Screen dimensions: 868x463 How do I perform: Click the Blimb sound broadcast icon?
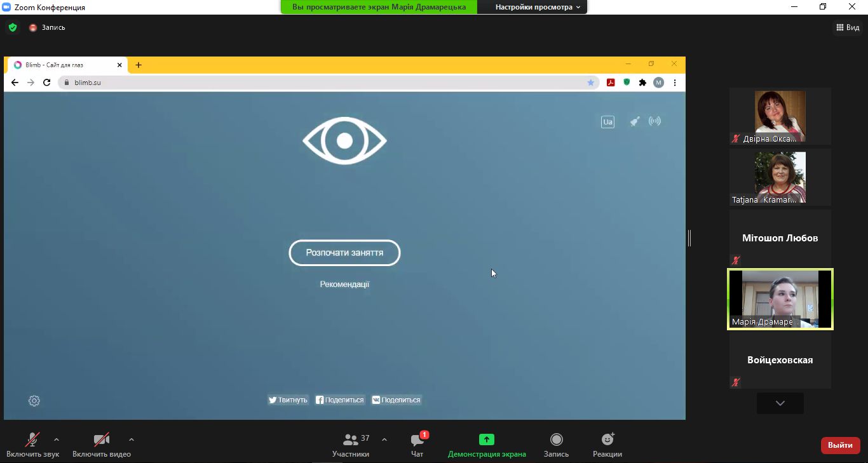[654, 121]
